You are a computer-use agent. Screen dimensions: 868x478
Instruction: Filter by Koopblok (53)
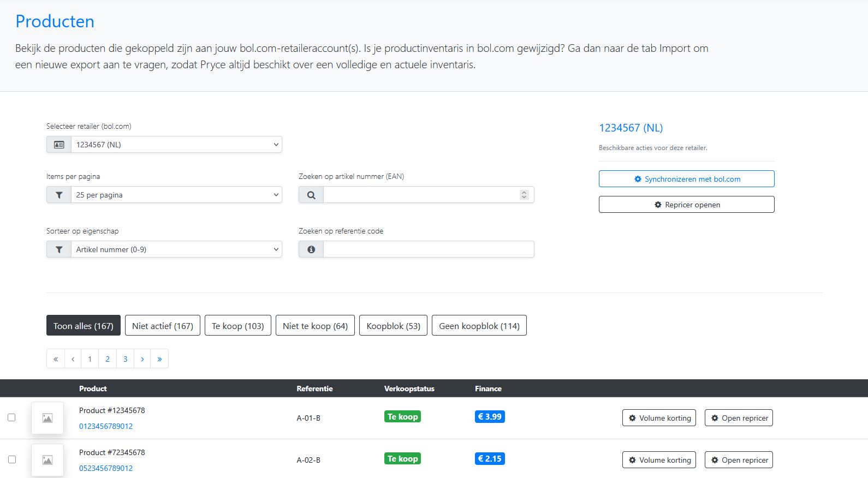point(394,326)
